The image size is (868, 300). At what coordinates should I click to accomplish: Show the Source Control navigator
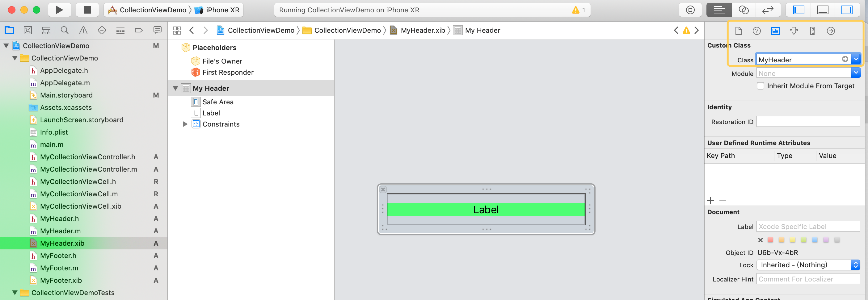pyautogui.click(x=27, y=30)
